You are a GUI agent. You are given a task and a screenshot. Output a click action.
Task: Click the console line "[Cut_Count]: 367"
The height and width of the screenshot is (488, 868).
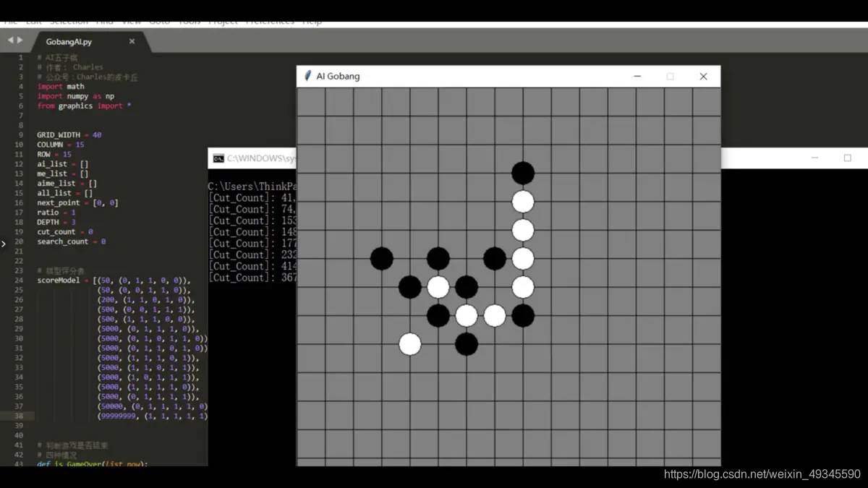pos(252,278)
